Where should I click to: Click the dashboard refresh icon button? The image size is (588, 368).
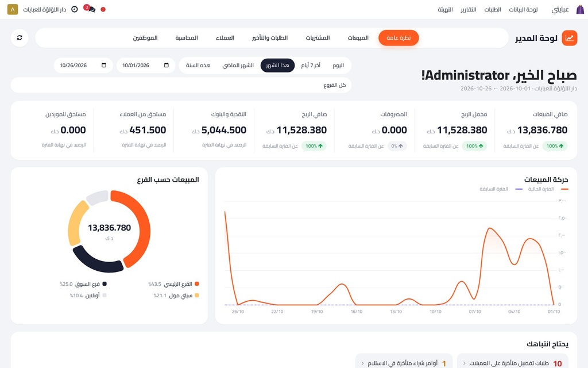click(20, 38)
